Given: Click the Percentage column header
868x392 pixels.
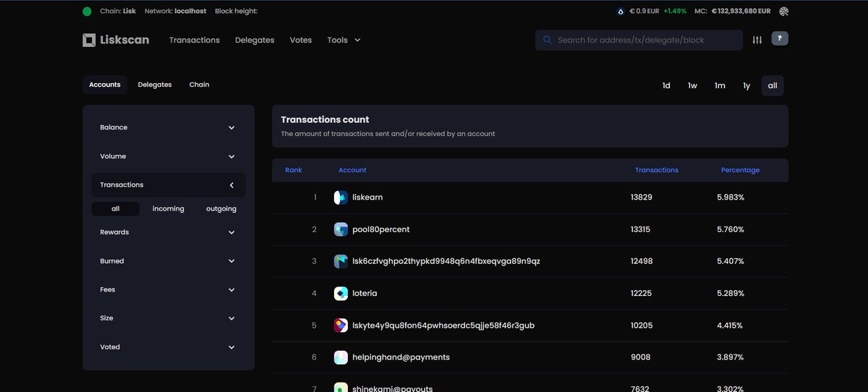Looking at the screenshot, I should coord(741,170).
